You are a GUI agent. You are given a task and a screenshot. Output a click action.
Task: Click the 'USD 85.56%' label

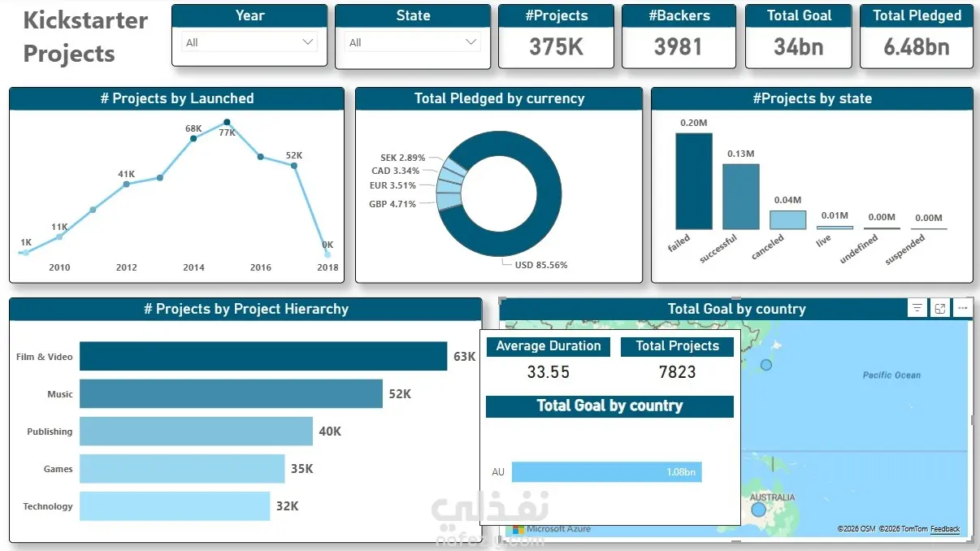541,265
